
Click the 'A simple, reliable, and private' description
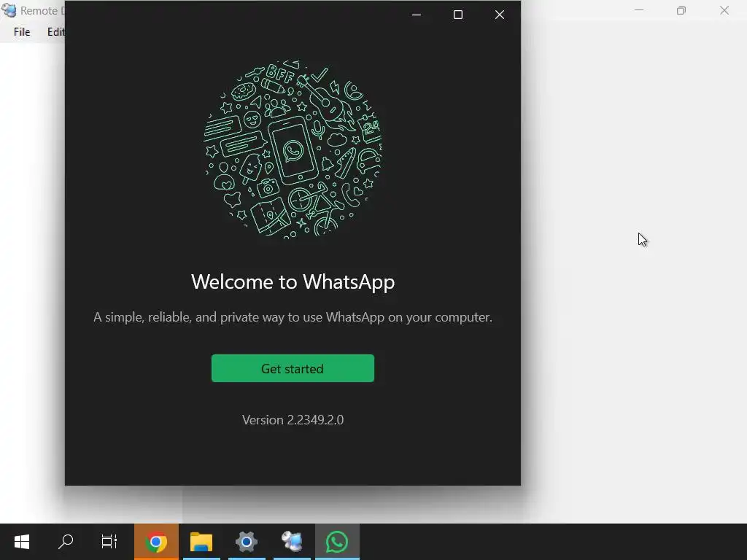(x=293, y=317)
